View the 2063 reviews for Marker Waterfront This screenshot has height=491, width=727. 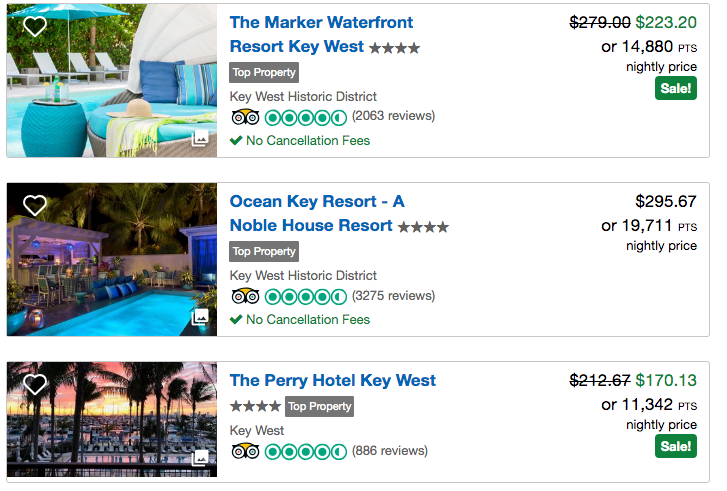click(394, 116)
